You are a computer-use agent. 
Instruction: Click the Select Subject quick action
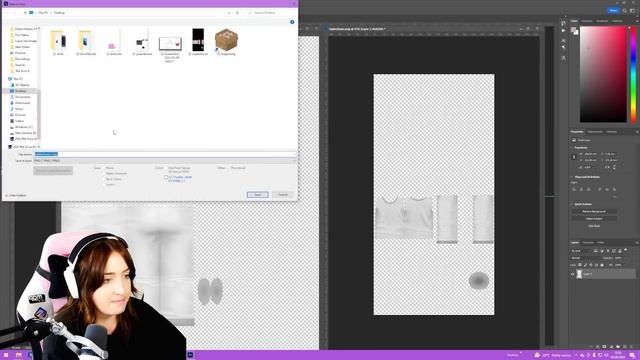(x=594, y=219)
